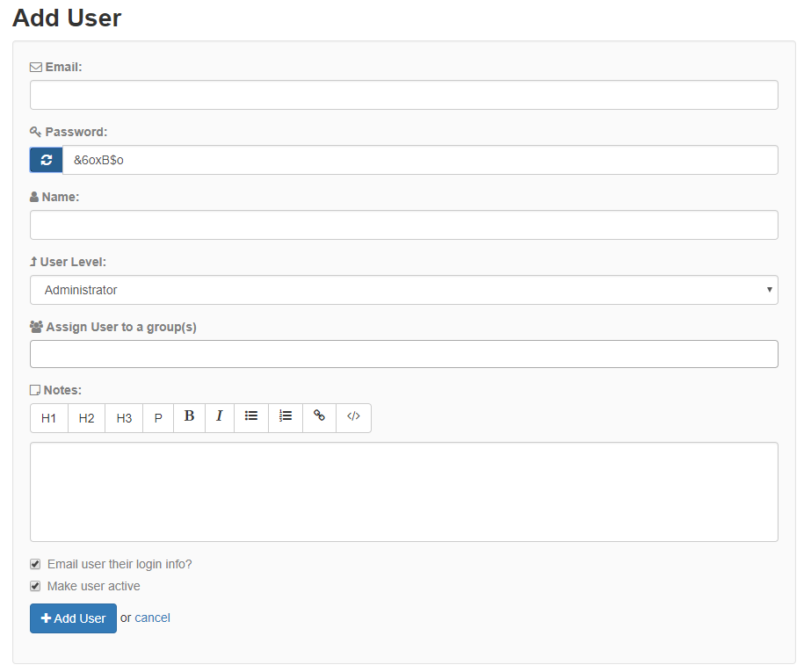Click inside the Notes text area
The height and width of the screenshot is (672, 804).
tap(404, 492)
